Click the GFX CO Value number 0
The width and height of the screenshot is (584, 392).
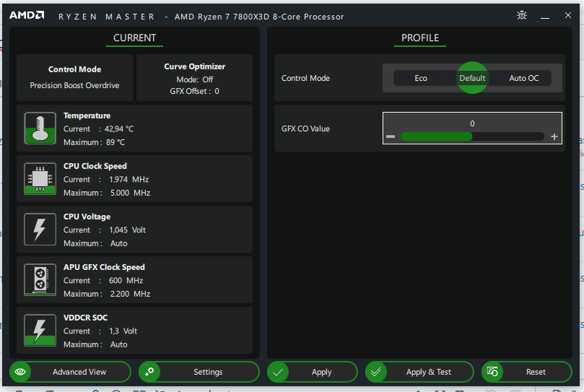point(472,123)
